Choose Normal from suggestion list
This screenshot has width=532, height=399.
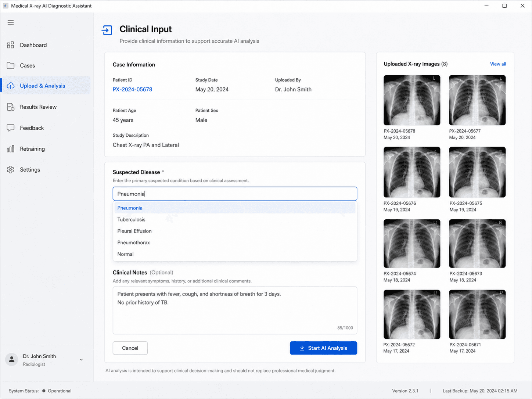coord(235,254)
